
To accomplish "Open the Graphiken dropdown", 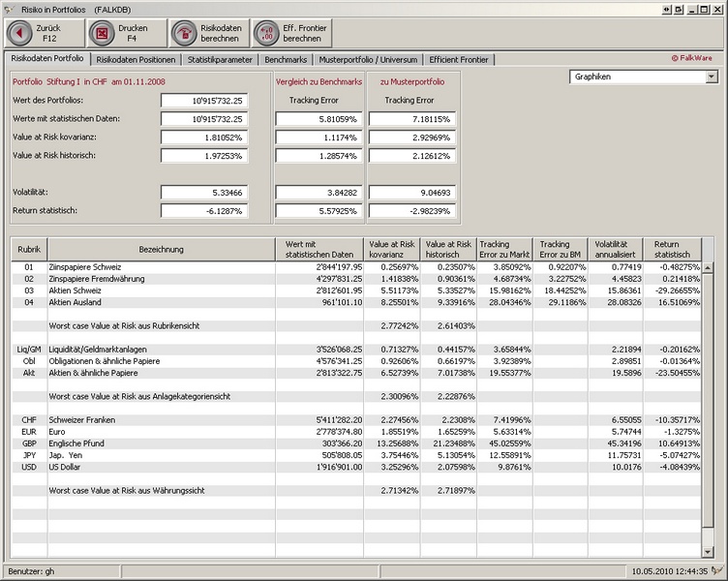I will pyautogui.click(x=712, y=76).
